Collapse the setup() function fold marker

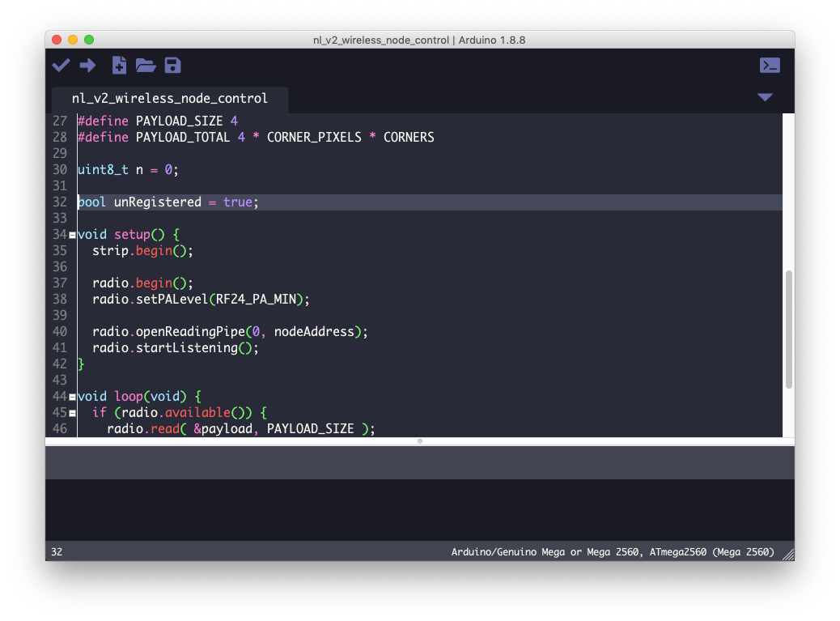click(71, 234)
